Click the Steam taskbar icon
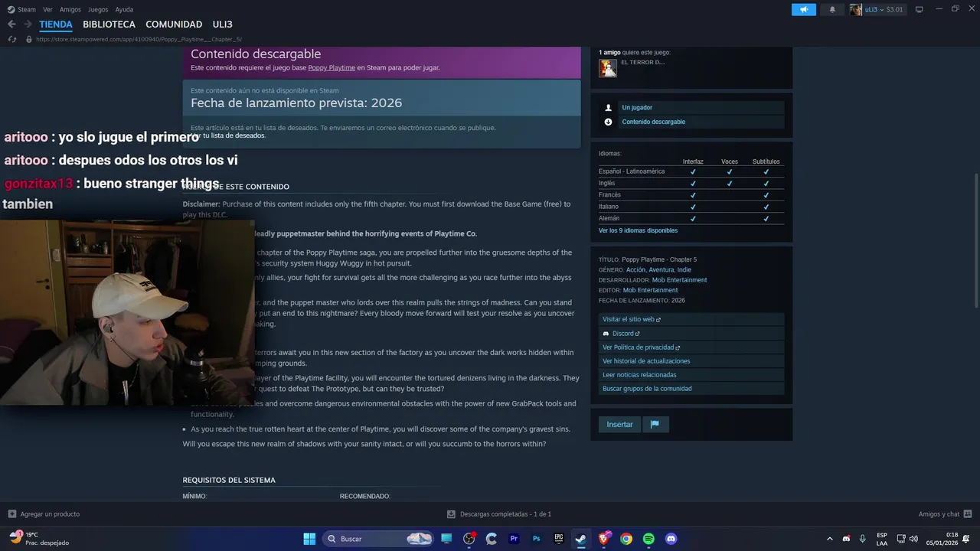The image size is (980, 551). tap(581, 539)
